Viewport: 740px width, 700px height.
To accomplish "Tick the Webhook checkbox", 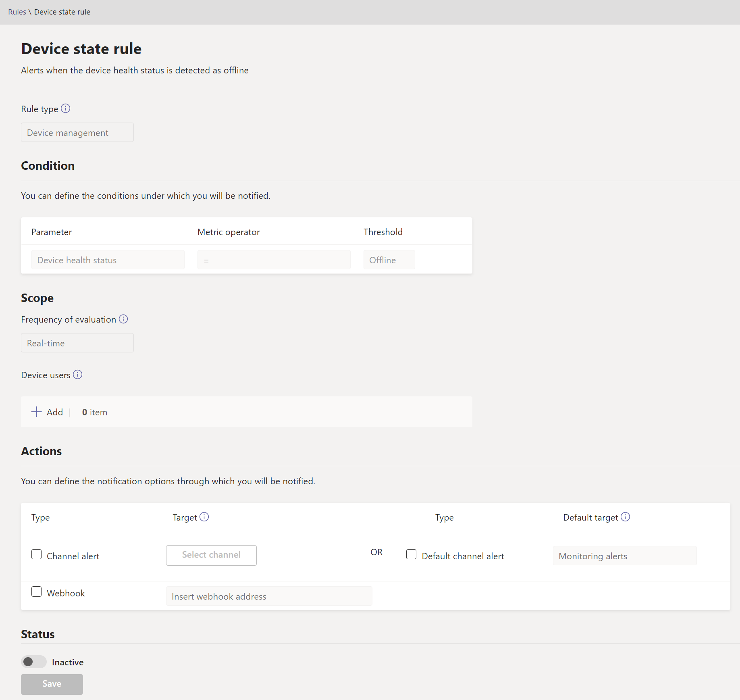I will (x=37, y=592).
